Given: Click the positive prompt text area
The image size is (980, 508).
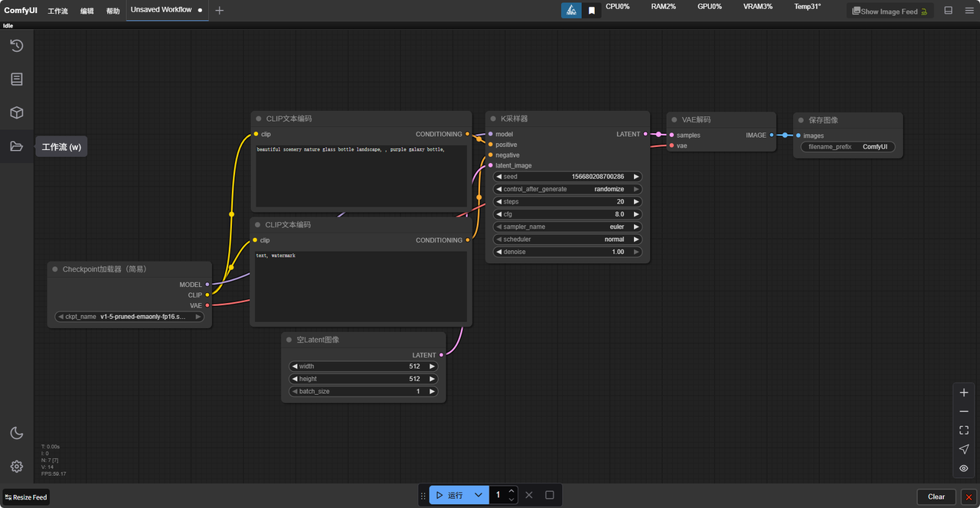Looking at the screenshot, I should (361, 177).
